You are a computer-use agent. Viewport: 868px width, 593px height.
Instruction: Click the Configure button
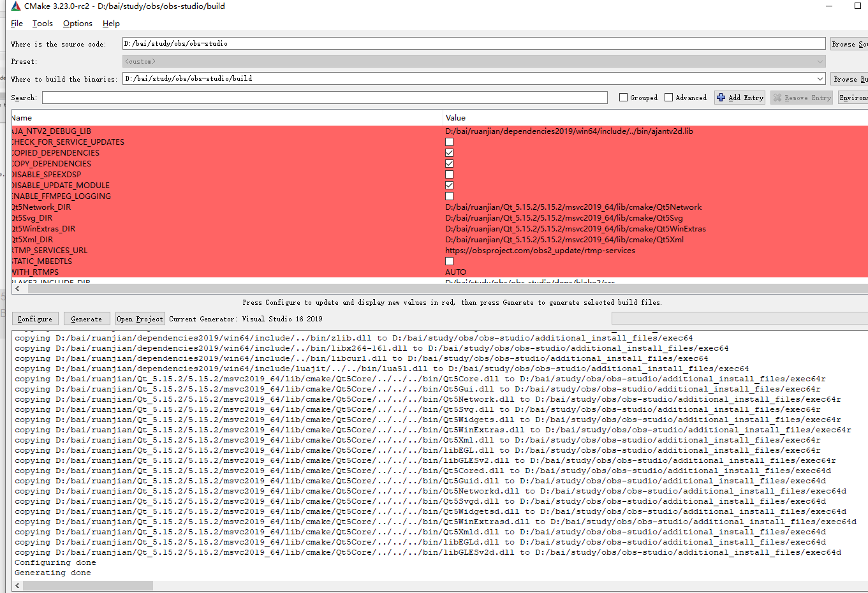tap(35, 319)
